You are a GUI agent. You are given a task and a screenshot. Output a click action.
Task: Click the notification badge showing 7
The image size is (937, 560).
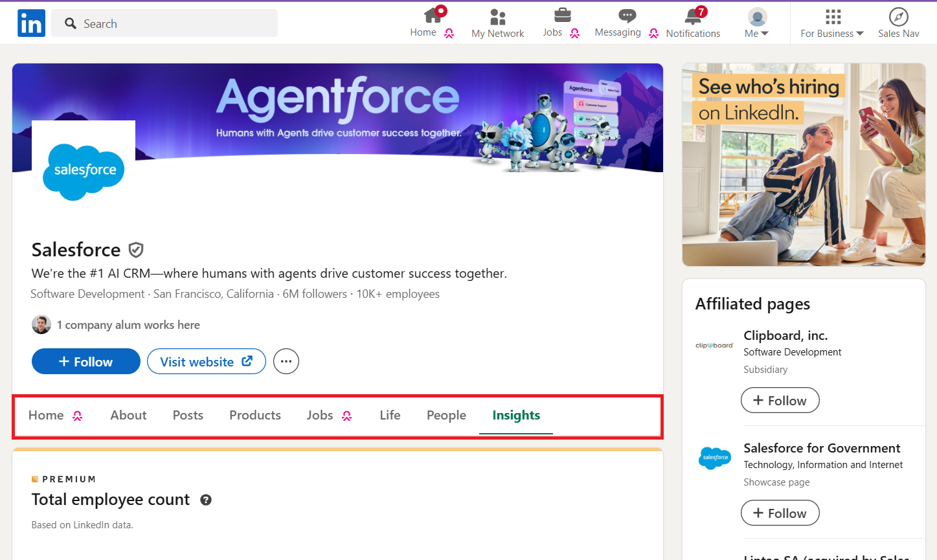click(x=701, y=12)
